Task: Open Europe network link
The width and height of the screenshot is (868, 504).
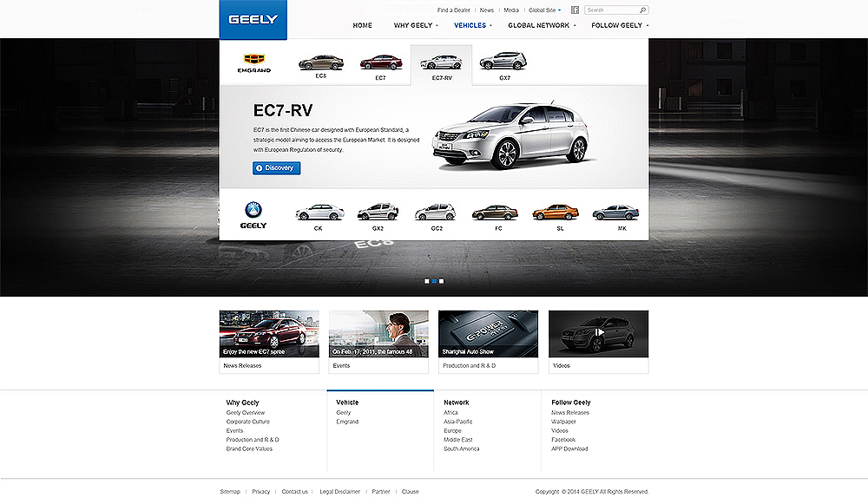Action: (452, 430)
